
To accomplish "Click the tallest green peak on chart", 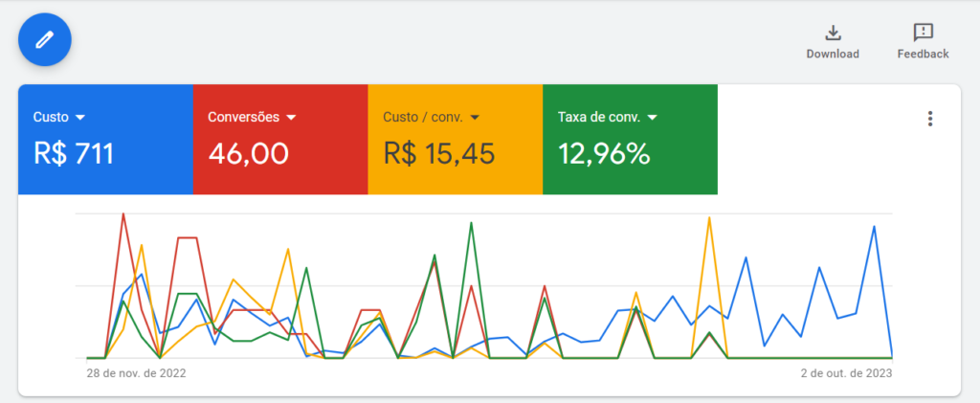I will pos(471,223).
